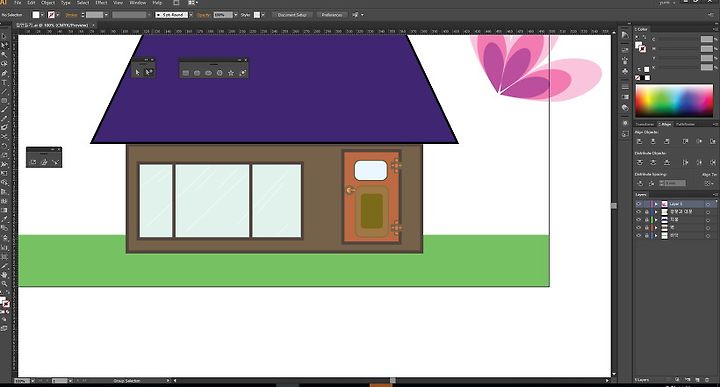Click the Stroke label in the control bar
The height and width of the screenshot is (387, 720).
click(x=71, y=15)
